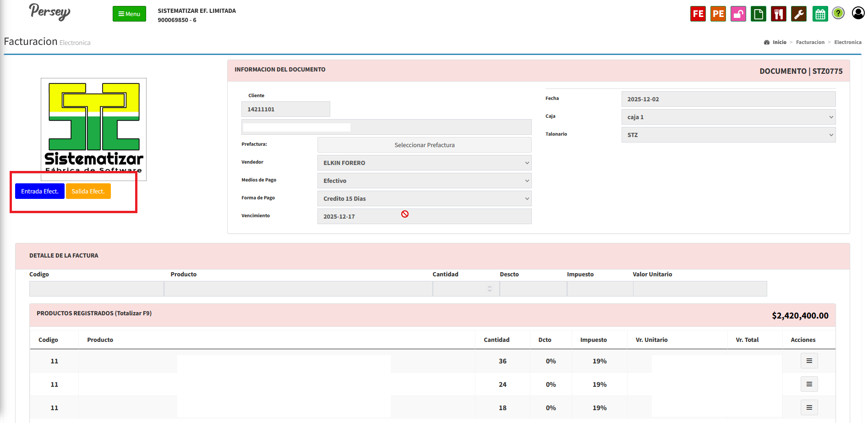Viewport: 868px width, 423px height.
Task: Click the red FE icon in header
Action: tap(698, 14)
